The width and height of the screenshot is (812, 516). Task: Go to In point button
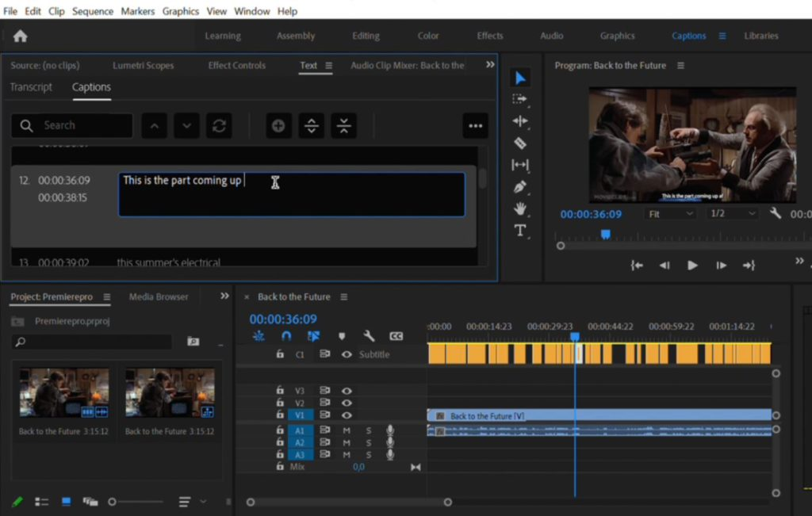coord(637,266)
